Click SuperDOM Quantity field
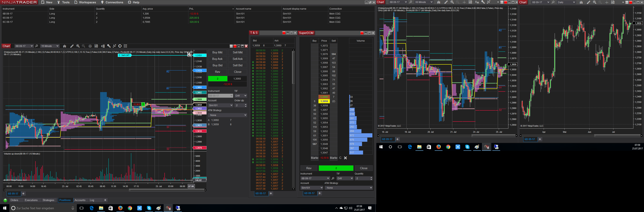The width and height of the screenshot is (644, 212). pos(364,178)
